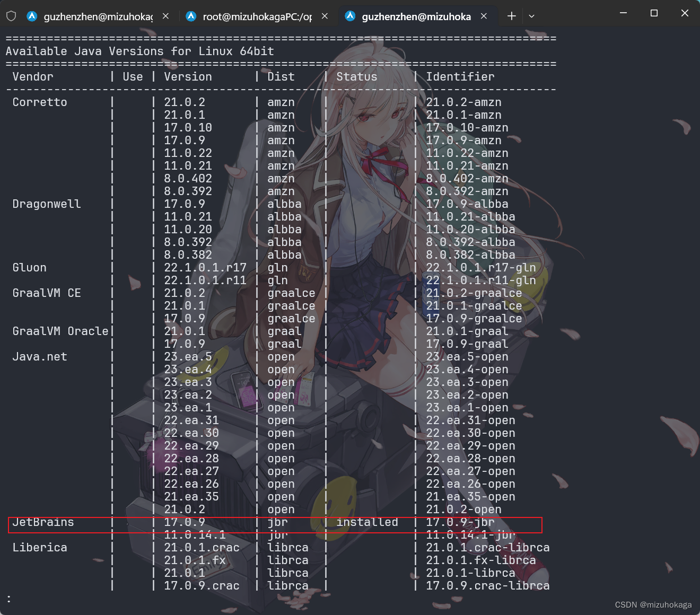Click the Identifier column header
Image resolution: width=700 pixels, height=615 pixels.
(460, 77)
